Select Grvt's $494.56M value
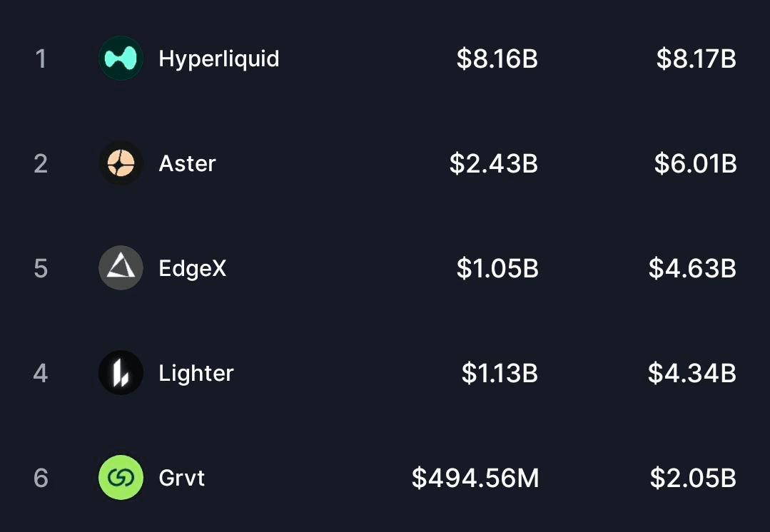 [x=475, y=477]
